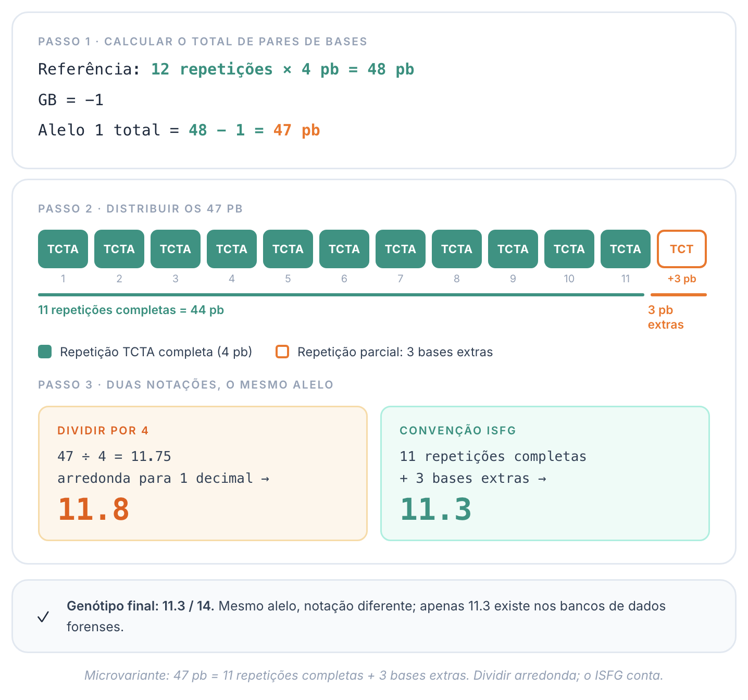The image size is (748, 700).
Task: Click the large 11.3 ISFG result value
Action: (x=435, y=509)
